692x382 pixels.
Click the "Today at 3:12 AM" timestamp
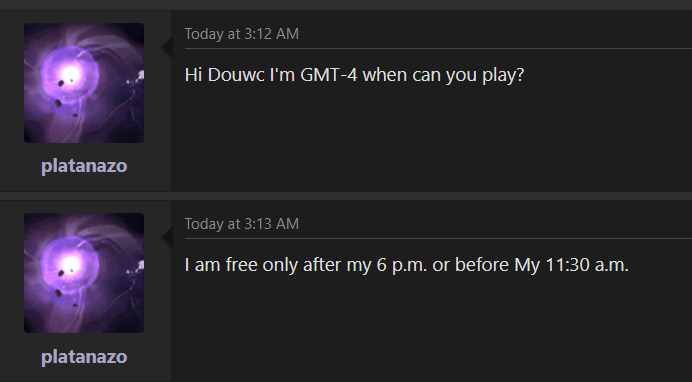[242, 34]
